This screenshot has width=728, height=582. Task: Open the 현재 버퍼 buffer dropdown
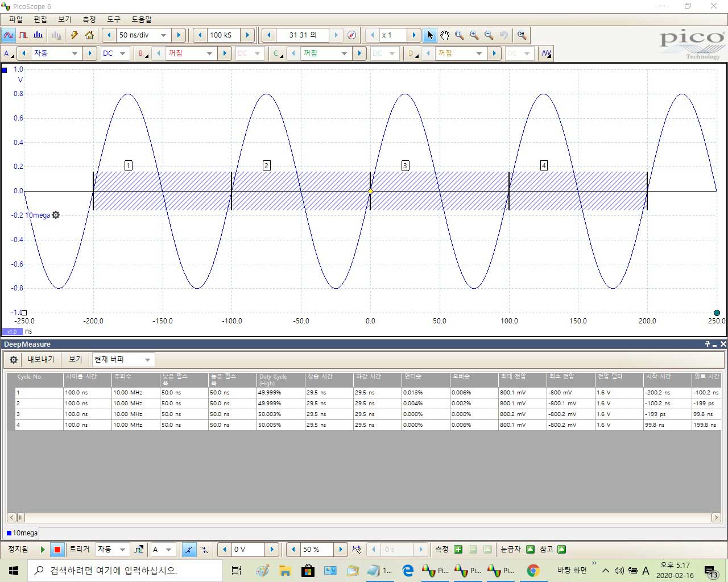[x=147, y=360]
